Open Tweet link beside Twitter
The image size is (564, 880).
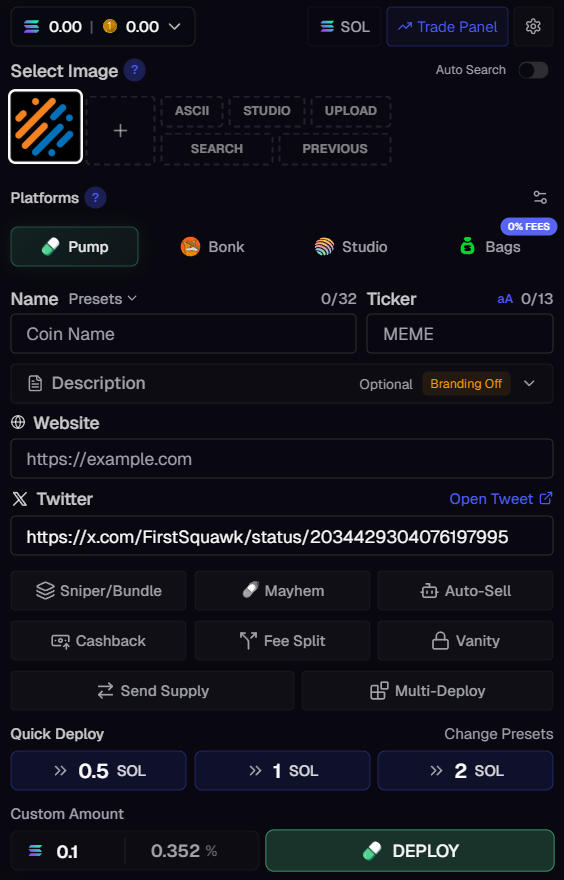tap(501, 499)
